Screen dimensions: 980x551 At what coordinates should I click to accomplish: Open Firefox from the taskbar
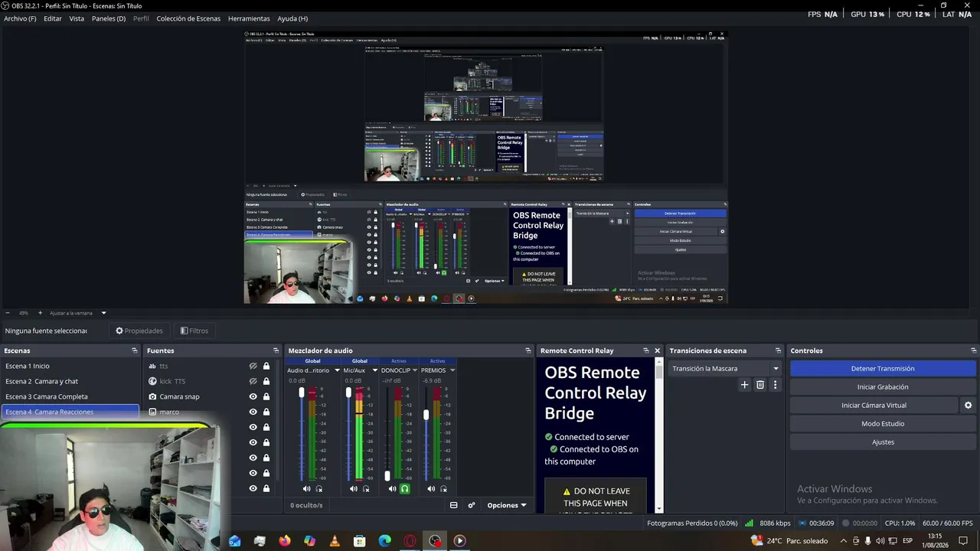[285, 540]
